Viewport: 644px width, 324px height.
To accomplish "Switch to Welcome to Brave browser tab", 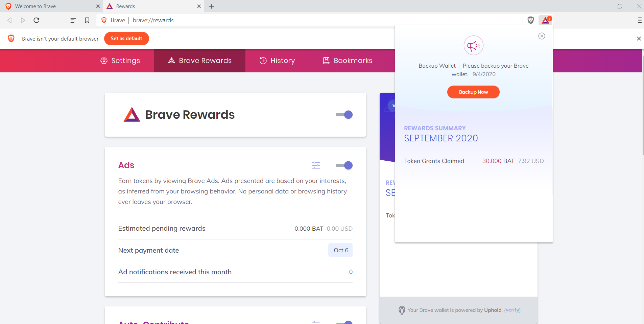I will pos(51,6).
